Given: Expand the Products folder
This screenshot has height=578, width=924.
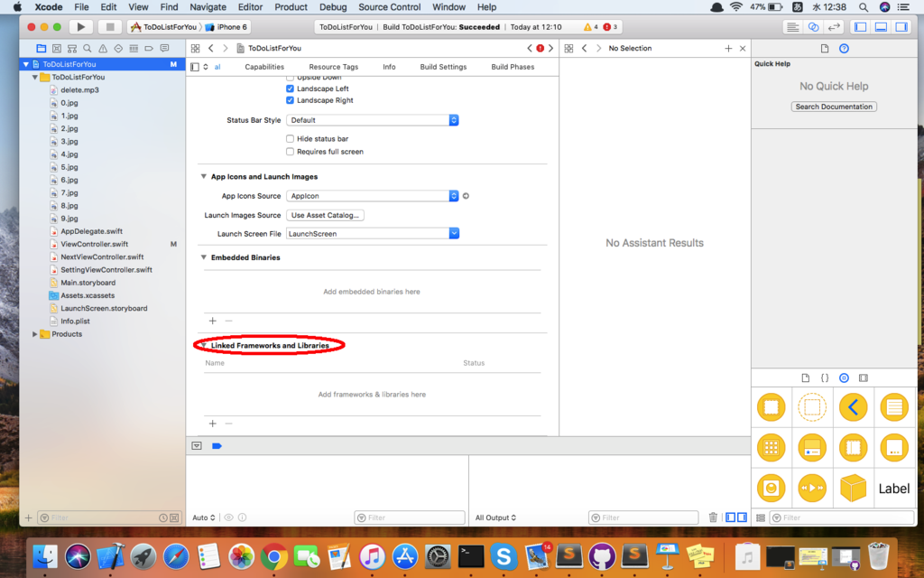Looking at the screenshot, I should pos(35,334).
